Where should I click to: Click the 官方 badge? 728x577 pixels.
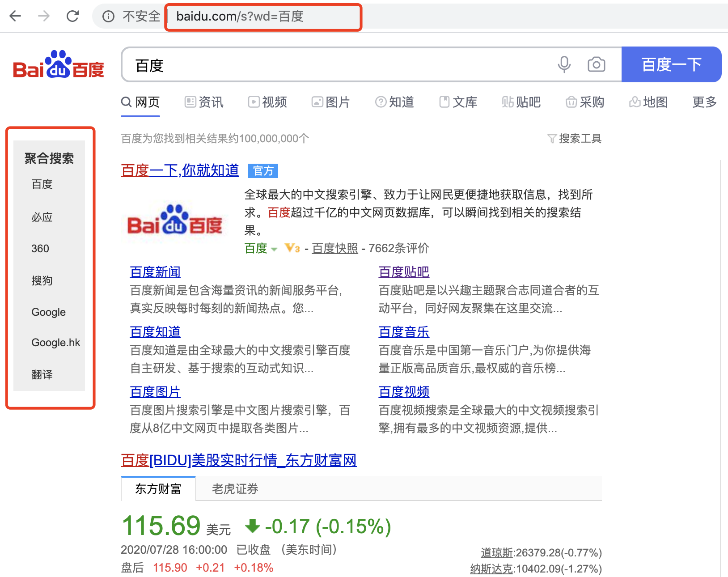point(263,171)
